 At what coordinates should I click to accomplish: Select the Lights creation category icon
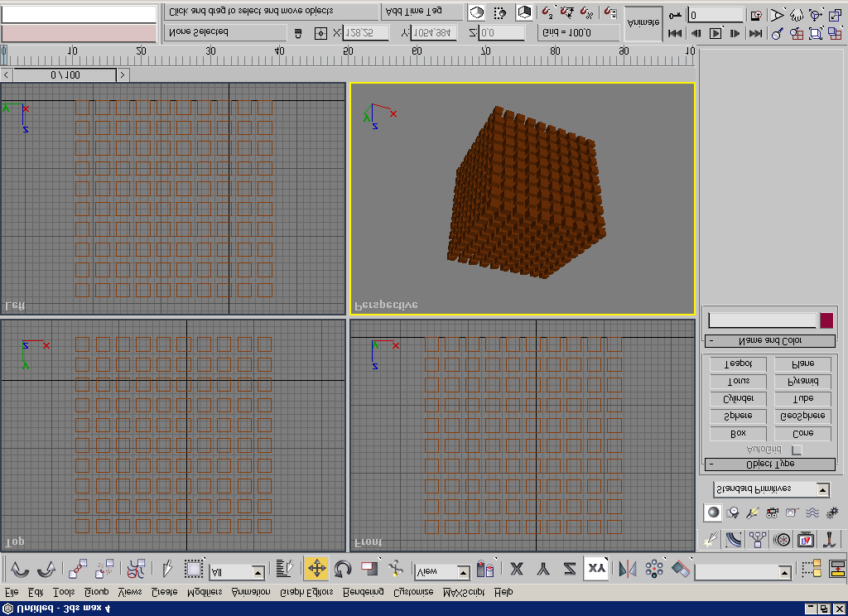click(x=752, y=513)
